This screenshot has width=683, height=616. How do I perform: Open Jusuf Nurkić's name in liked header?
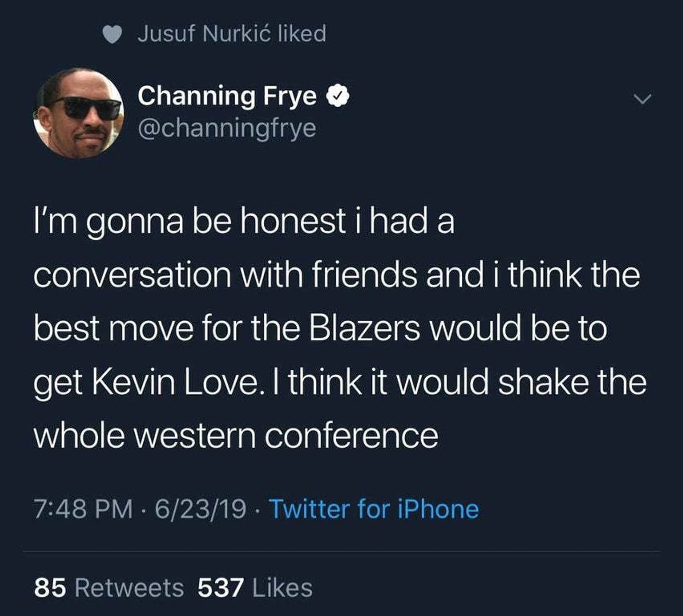click(204, 34)
